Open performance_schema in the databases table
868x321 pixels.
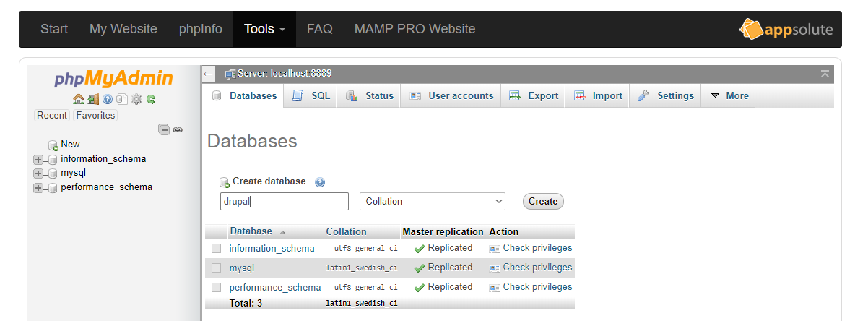[x=275, y=287]
